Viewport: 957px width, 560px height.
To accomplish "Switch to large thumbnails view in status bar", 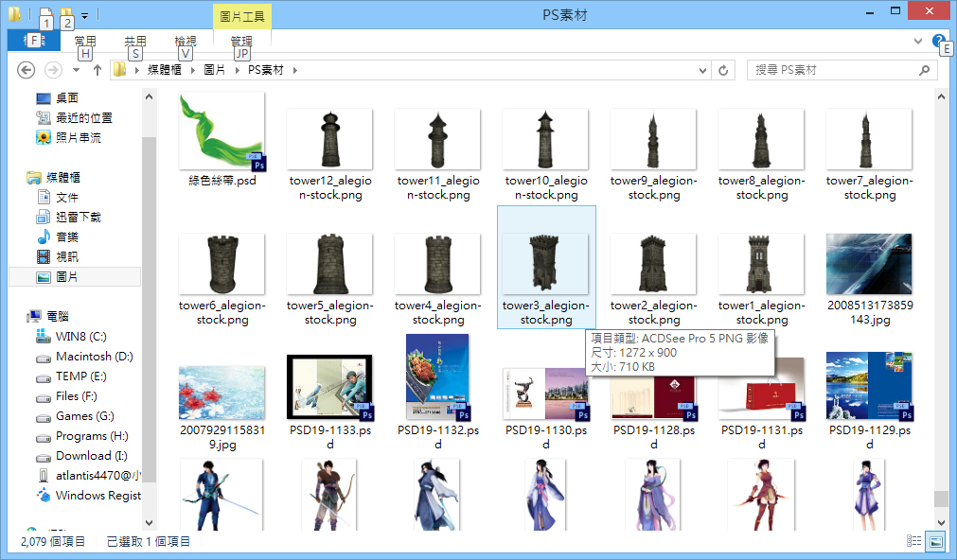I will [x=935, y=541].
